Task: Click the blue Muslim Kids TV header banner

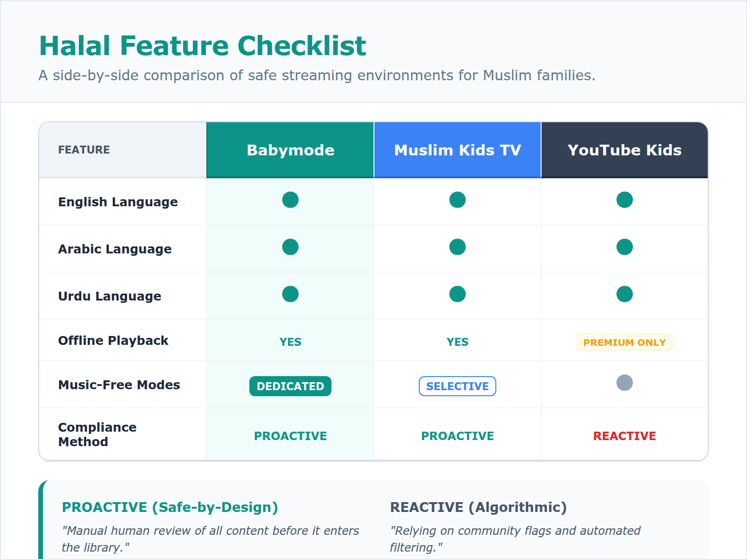Action: click(458, 150)
